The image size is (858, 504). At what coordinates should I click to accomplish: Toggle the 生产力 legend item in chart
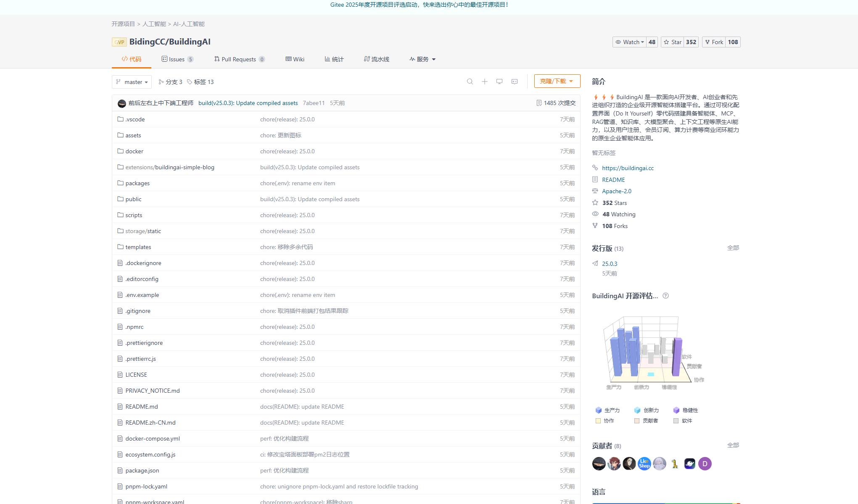tap(608, 410)
